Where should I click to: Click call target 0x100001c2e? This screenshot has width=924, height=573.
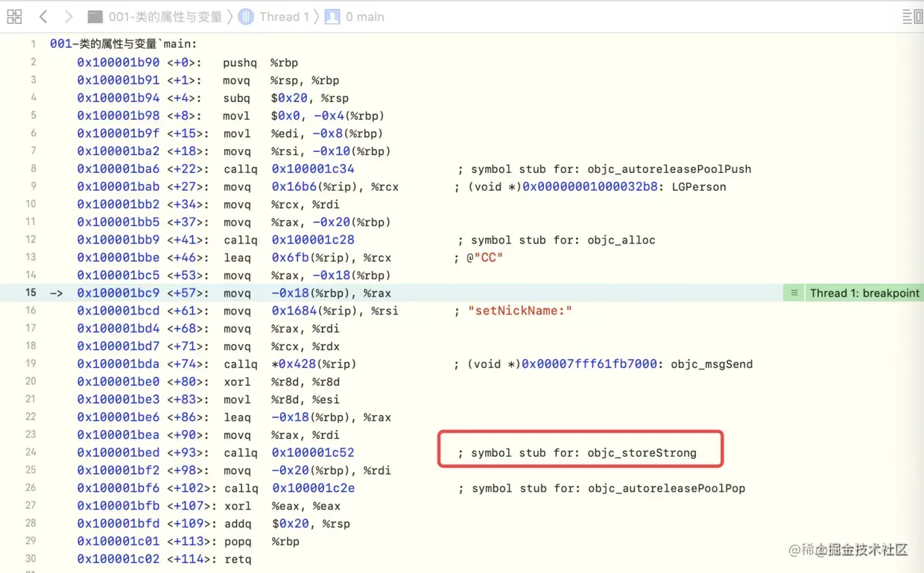[x=314, y=489]
